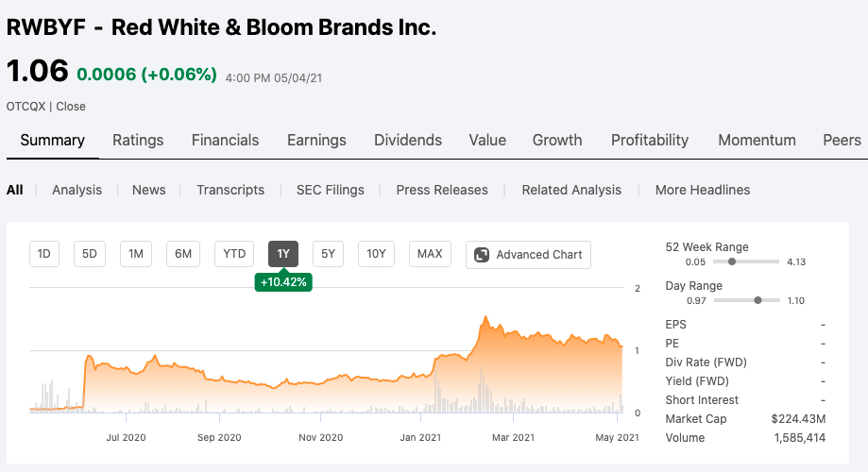Open the Summary tab

tap(53, 140)
